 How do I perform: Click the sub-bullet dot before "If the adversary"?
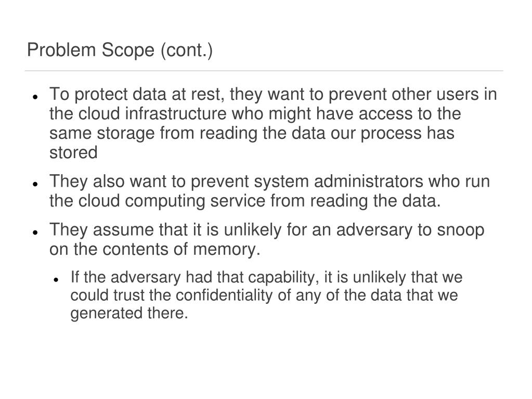tap(57, 279)
